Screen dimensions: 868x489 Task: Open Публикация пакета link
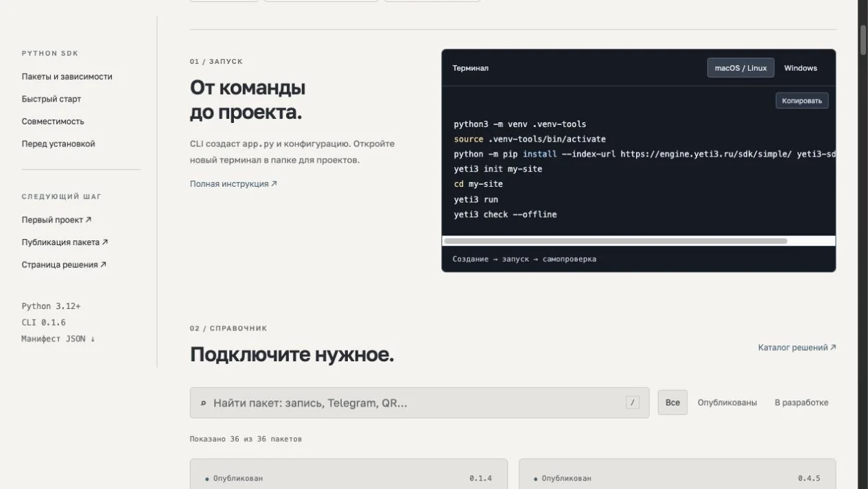point(64,242)
